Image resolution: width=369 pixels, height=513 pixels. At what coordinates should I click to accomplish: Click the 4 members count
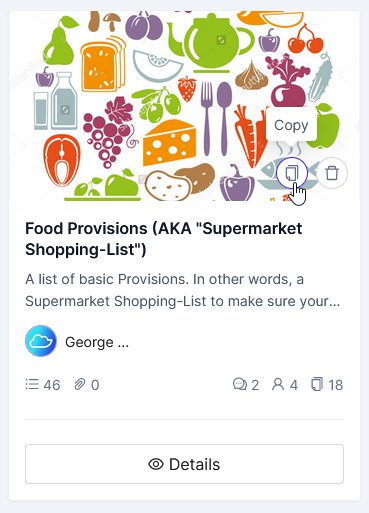click(x=293, y=385)
